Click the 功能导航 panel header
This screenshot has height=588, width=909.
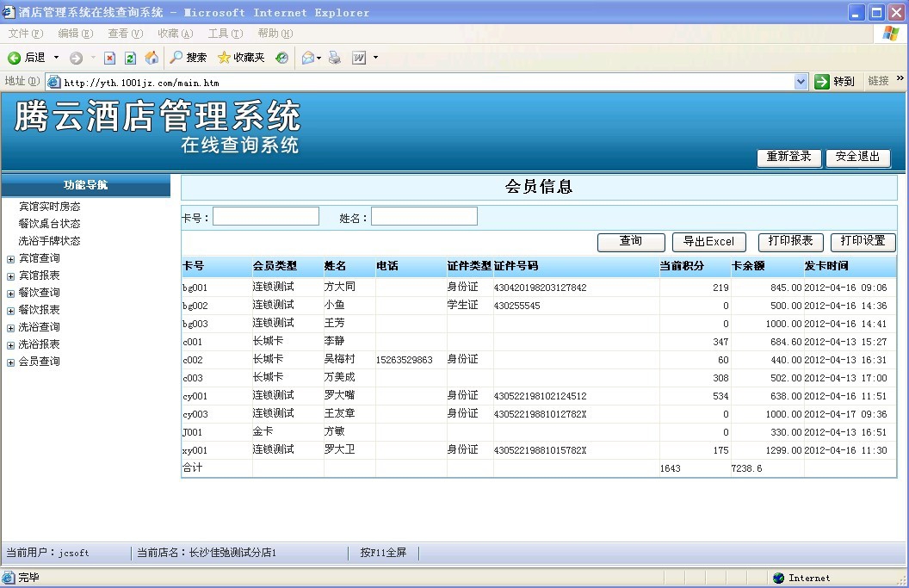(x=86, y=185)
